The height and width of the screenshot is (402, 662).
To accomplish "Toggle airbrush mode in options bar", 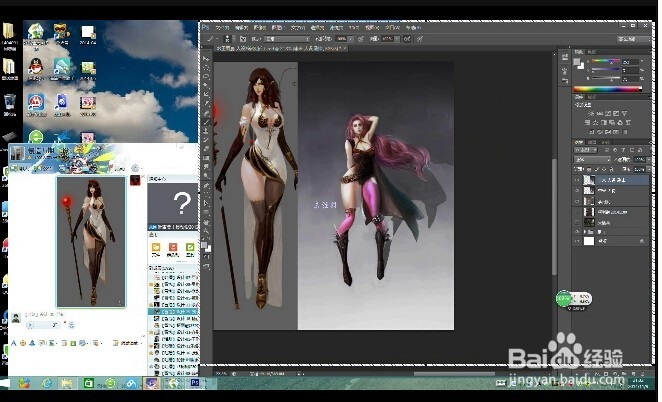I will 407,39.
